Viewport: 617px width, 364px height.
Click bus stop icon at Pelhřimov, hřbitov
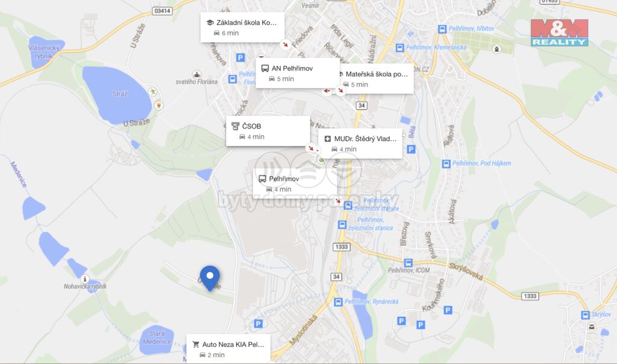(442, 29)
